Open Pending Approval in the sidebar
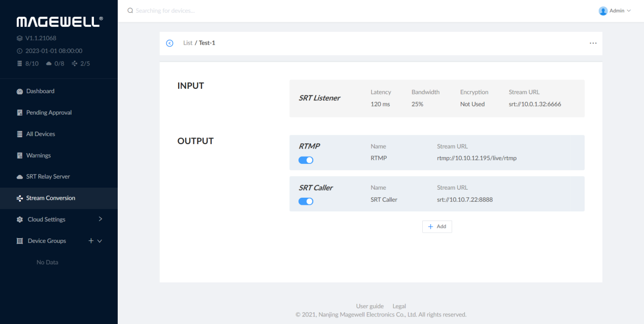The image size is (644, 324). [x=49, y=113]
